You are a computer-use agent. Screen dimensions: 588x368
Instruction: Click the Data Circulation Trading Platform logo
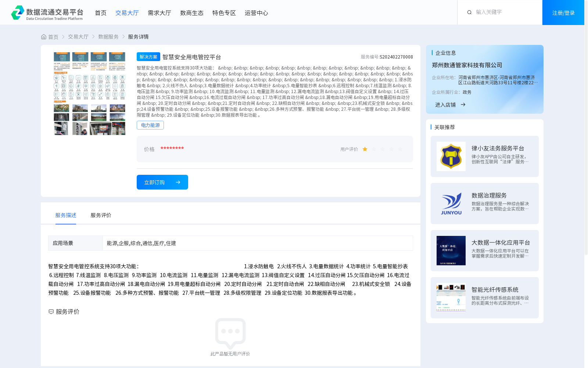click(x=47, y=13)
